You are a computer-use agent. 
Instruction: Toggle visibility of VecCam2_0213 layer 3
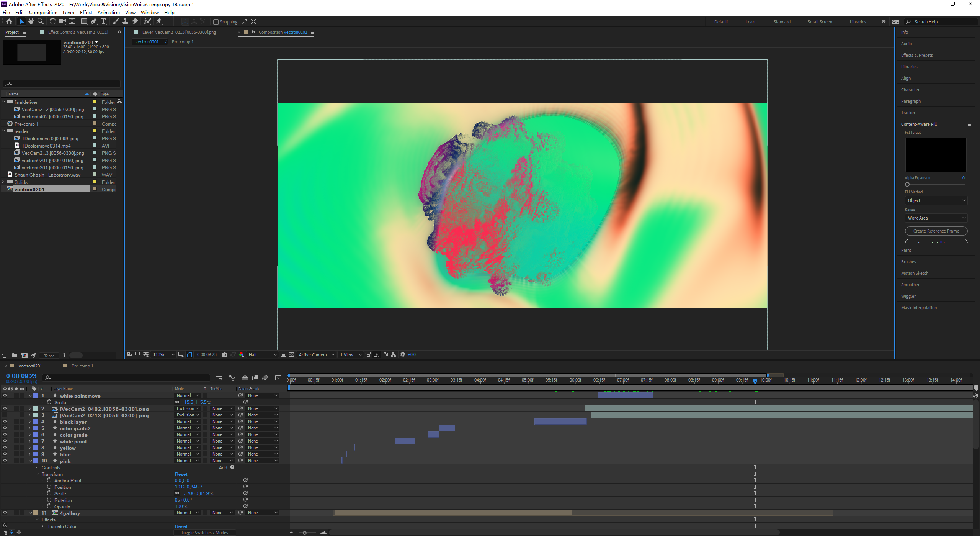coord(5,415)
